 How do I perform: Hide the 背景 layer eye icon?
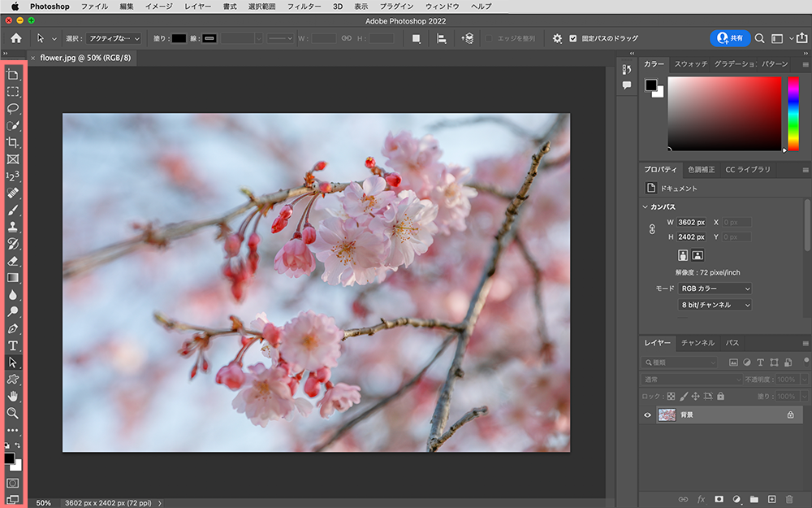[647, 415]
